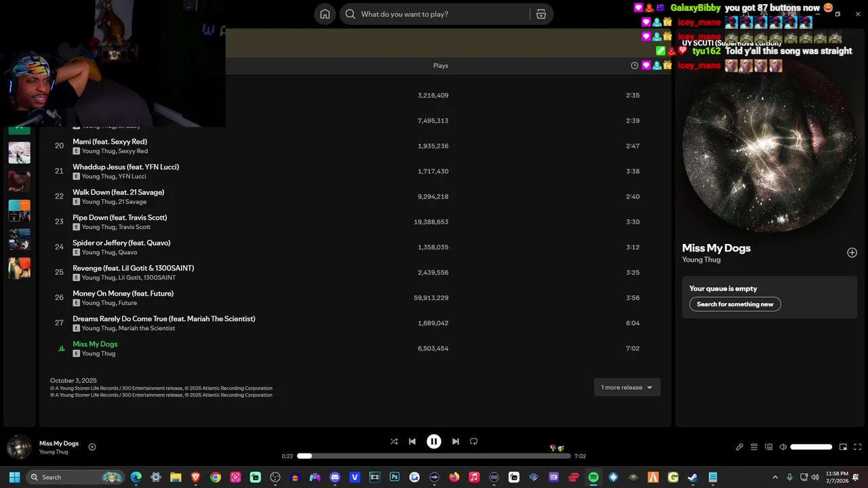Open artist link 21 Savage

tap(132, 202)
